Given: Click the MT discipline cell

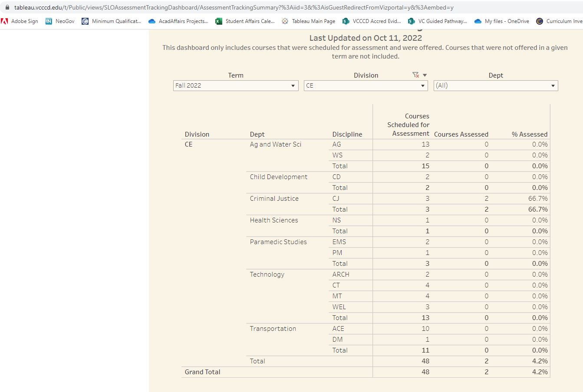Looking at the screenshot, I should tap(337, 296).
